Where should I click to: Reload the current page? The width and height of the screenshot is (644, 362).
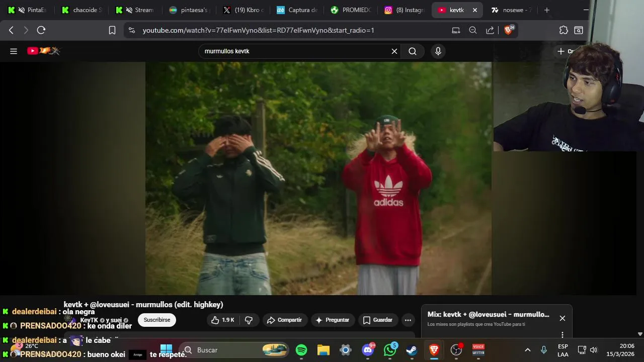[41, 30]
